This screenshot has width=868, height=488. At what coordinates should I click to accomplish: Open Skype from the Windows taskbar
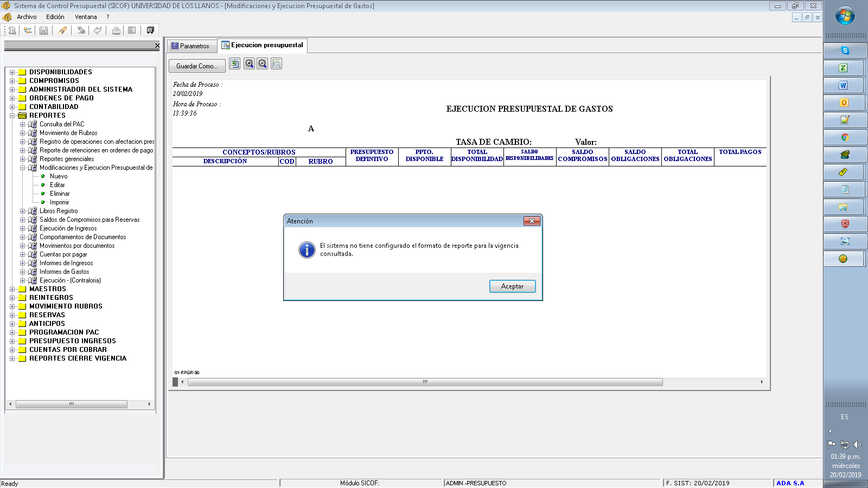click(844, 50)
